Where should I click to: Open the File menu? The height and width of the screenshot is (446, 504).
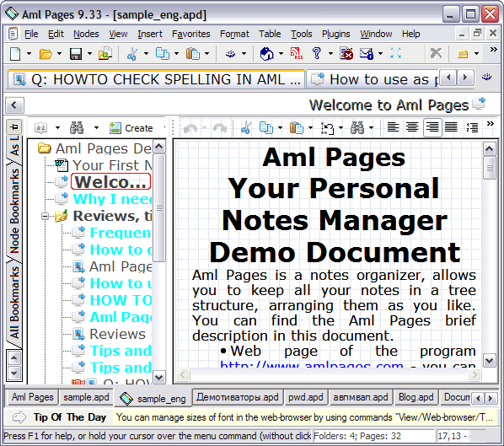[x=31, y=34]
